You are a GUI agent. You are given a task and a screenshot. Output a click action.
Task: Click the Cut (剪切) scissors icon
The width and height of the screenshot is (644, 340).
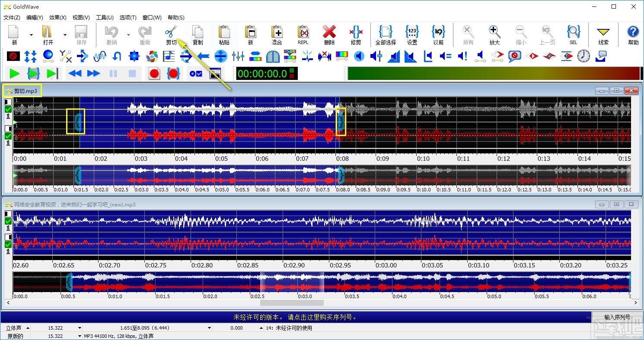tap(171, 32)
